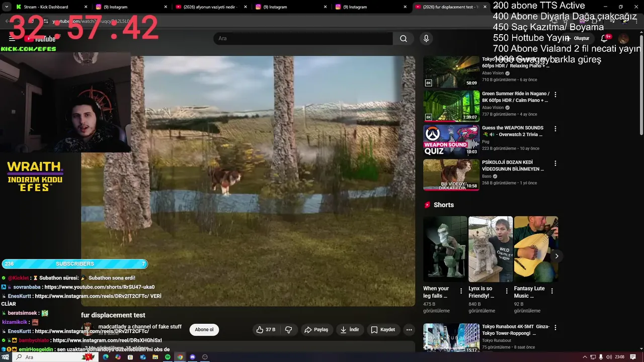This screenshot has width=644, height=362.
Task: Open File Explorer from the taskbar
Action: coord(155,357)
